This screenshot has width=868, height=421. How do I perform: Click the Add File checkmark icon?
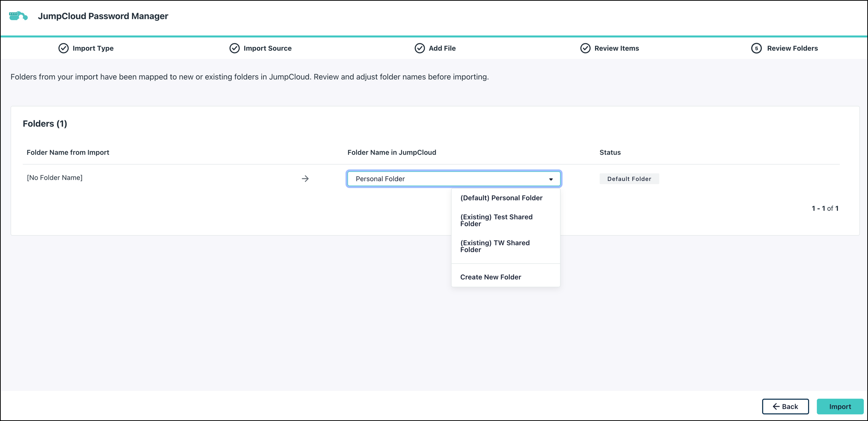tap(420, 48)
